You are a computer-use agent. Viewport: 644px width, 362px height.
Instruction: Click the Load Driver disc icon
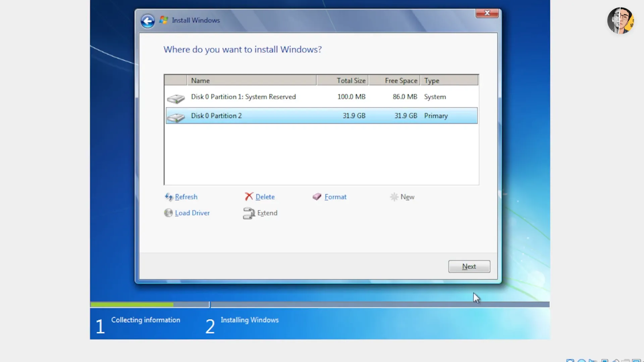pos(168,213)
